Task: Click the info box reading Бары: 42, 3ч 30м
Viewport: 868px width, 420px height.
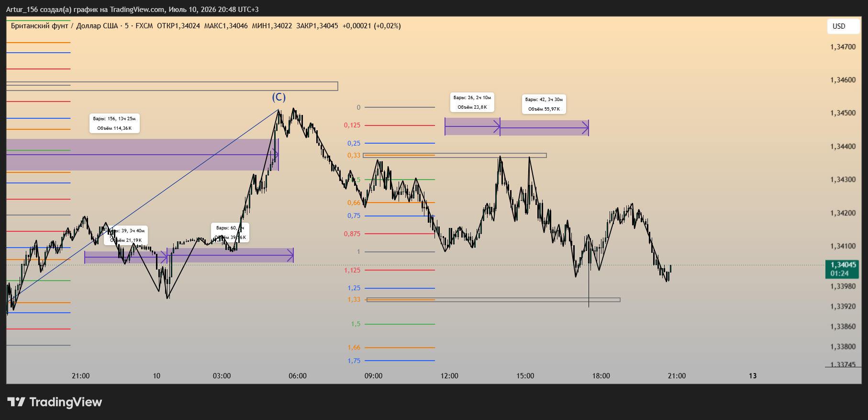Action: pos(544,104)
